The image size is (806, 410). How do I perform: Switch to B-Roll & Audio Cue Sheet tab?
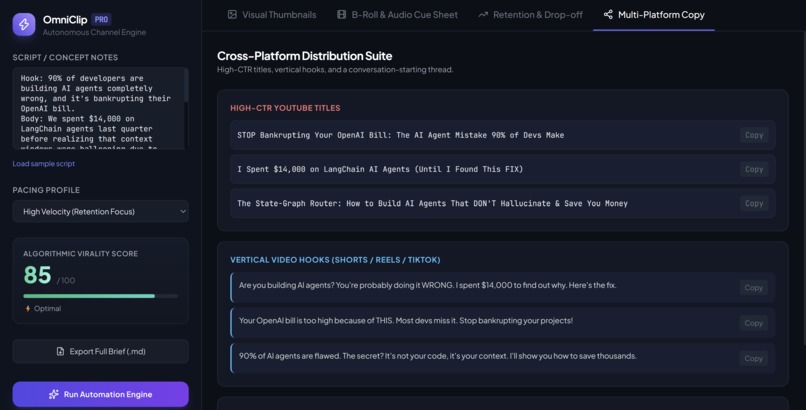tap(397, 15)
